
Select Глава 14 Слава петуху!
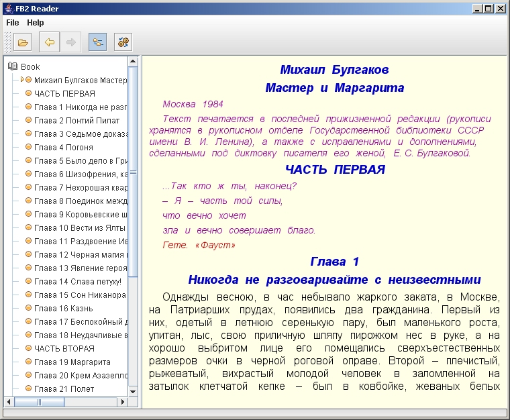[x=78, y=282]
